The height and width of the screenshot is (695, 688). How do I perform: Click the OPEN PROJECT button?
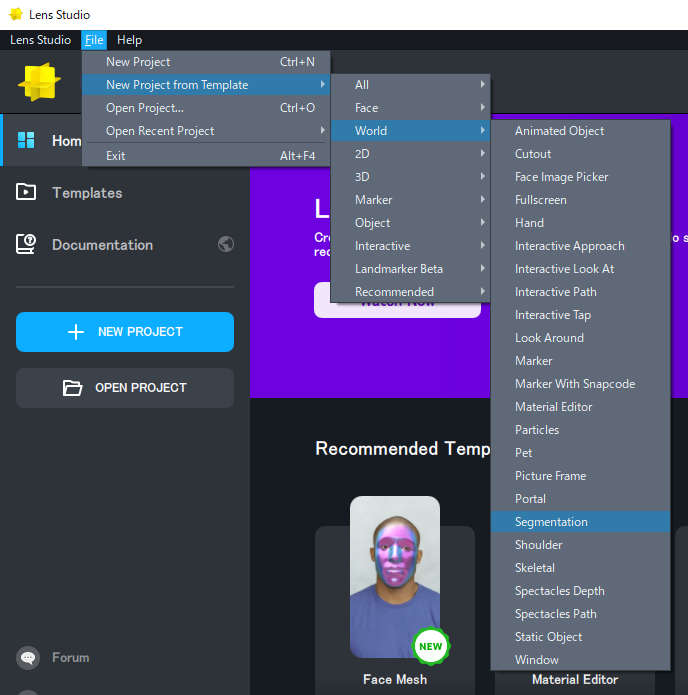[x=125, y=388]
